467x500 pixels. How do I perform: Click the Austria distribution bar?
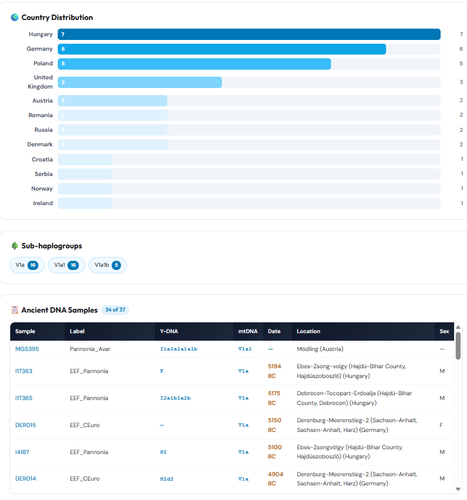tap(113, 101)
